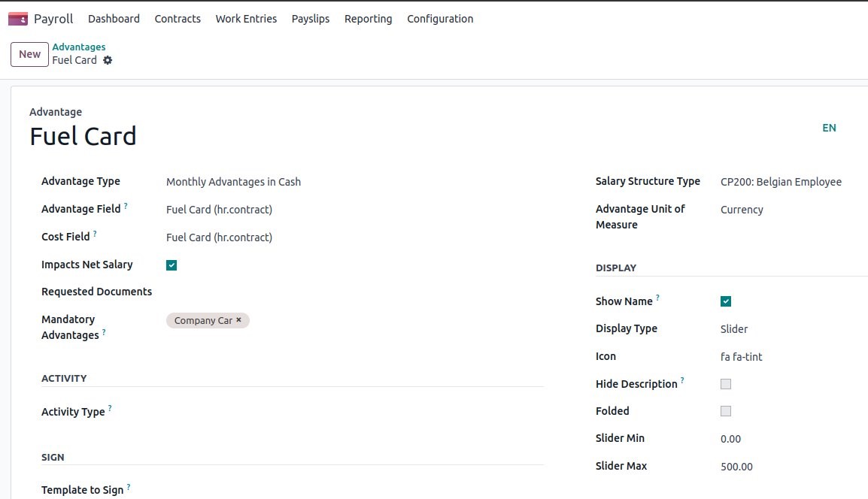
Task: Open the Advantage Type dropdown
Action: coord(233,181)
